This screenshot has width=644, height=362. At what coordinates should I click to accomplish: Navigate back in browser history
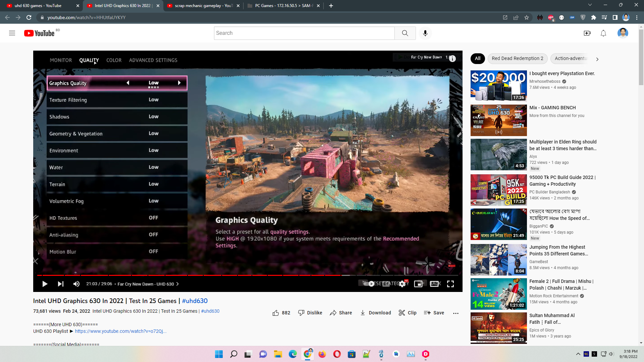(7, 17)
